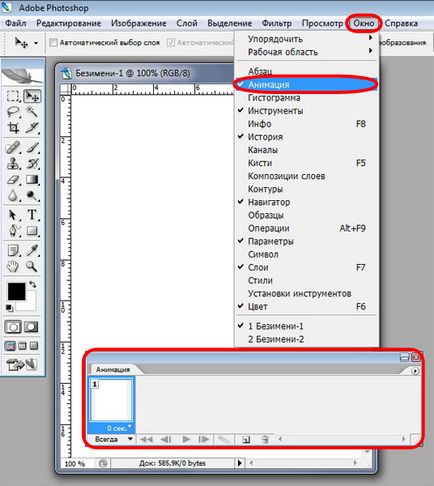This screenshot has height=486, width=434.
Task: Open frame delay 0 сек. dropdown
Action: tap(119, 428)
